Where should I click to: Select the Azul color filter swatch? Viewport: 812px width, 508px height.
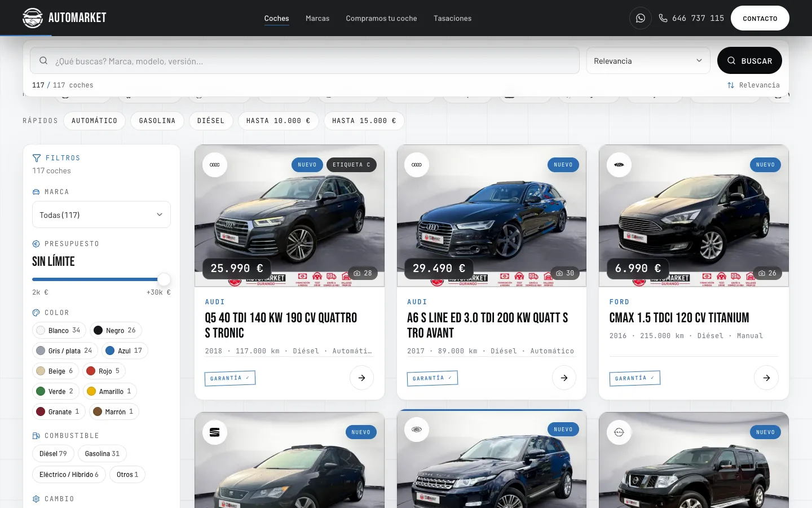click(x=125, y=351)
